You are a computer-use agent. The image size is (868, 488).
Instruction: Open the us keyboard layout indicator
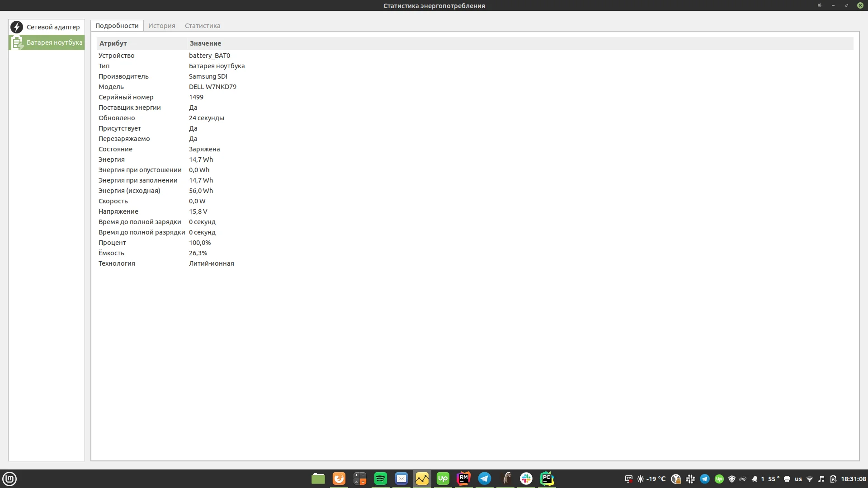tap(798, 479)
